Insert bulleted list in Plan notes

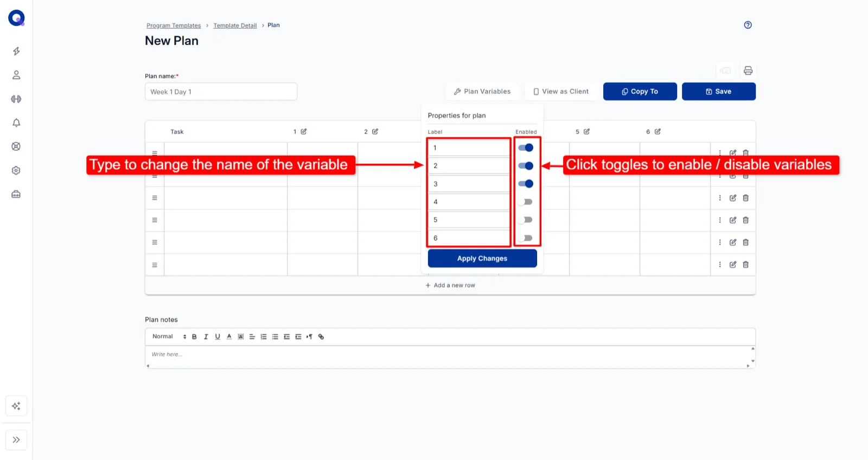coord(275,337)
